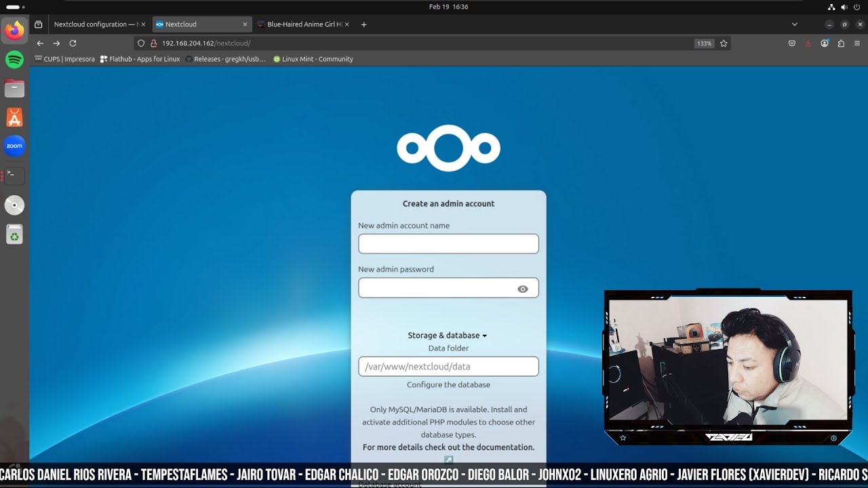Viewport: 868px width, 488px height.
Task: Click the Nextcloud logo
Action: (448, 148)
